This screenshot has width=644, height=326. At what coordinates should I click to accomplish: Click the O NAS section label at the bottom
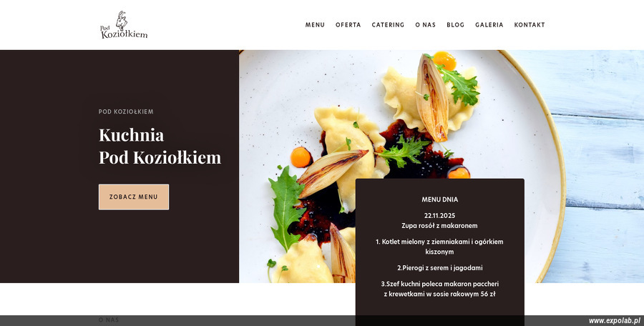click(109, 320)
